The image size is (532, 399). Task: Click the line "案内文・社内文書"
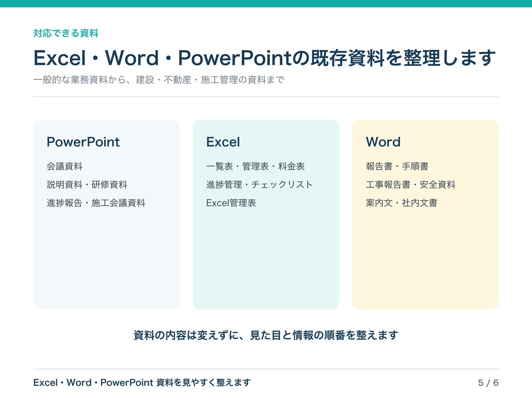pos(402,203)
